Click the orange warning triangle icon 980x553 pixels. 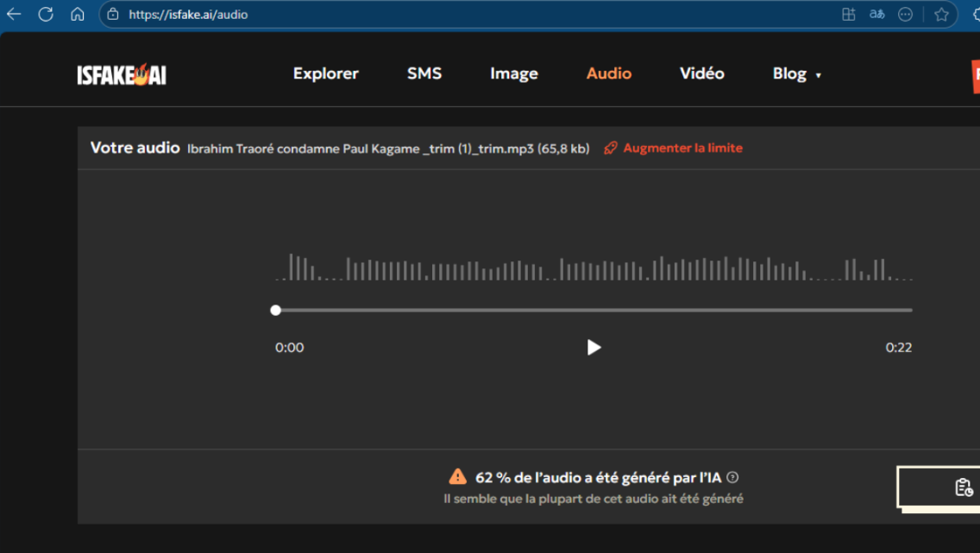pos(457,477)
